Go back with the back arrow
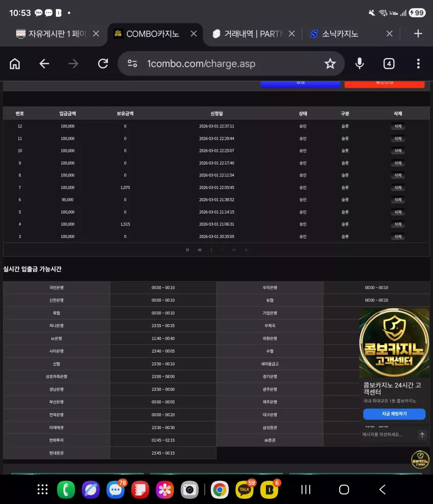This screenshot has height=504, width=433. (x=44, y=64)
